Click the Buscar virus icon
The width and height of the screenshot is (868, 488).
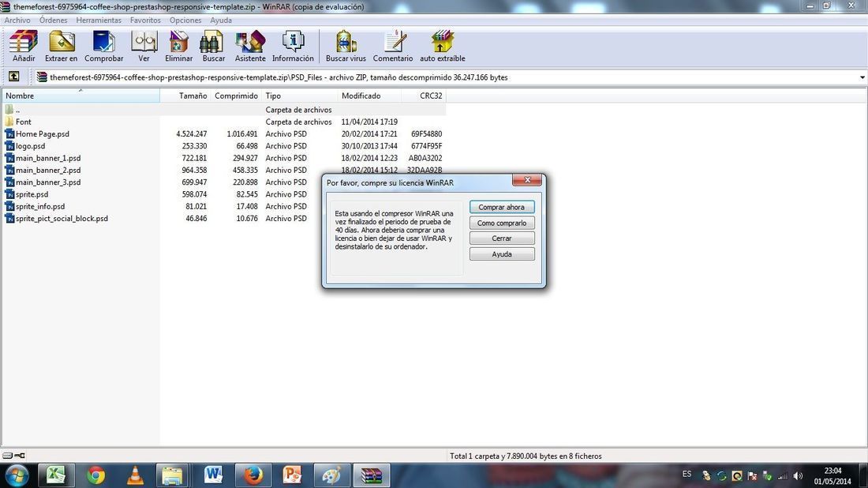tap(346, 47)
